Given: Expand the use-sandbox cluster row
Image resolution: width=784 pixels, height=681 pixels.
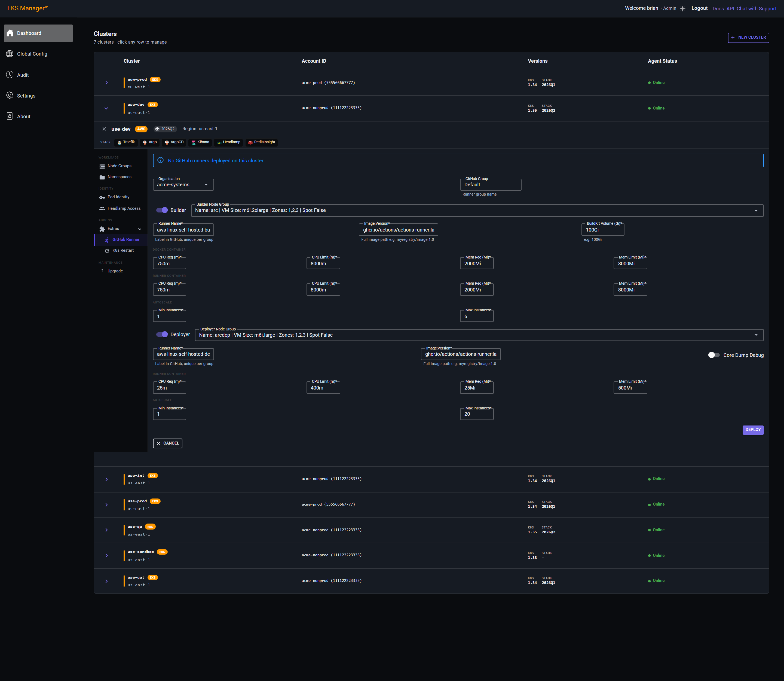Looking at the screenshot, I should (107, 556).
